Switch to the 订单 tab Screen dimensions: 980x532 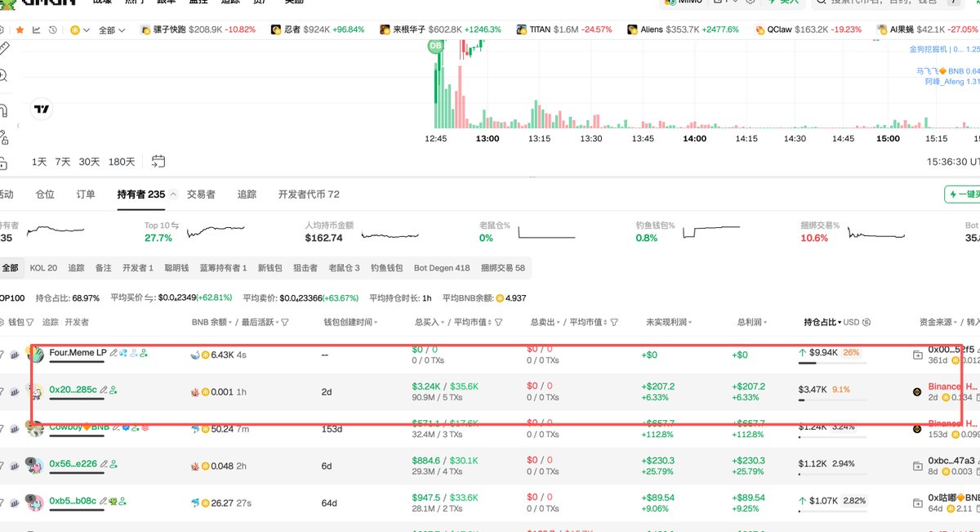click(x=86, y=194)
